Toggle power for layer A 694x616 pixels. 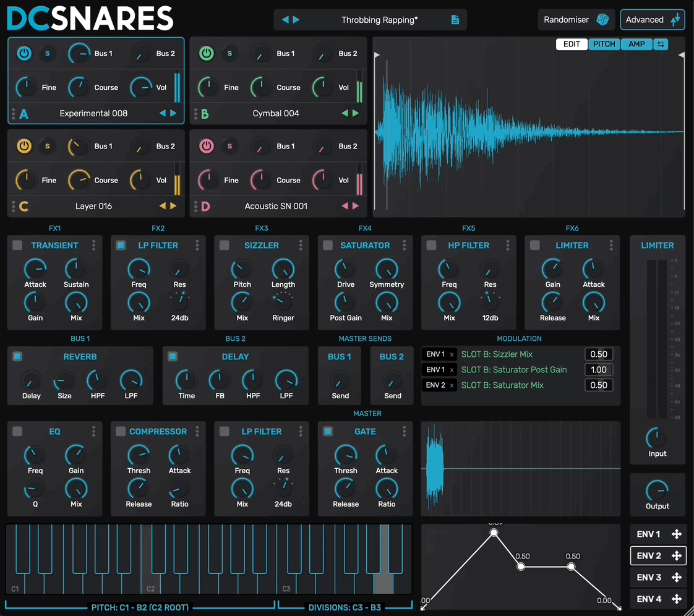pyautogui.click(x=24, y=54)
